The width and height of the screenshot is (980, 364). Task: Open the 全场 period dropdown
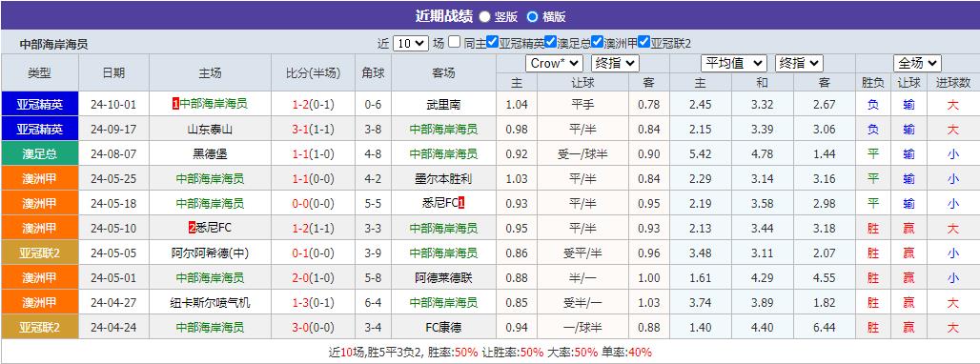click(917, 63)
